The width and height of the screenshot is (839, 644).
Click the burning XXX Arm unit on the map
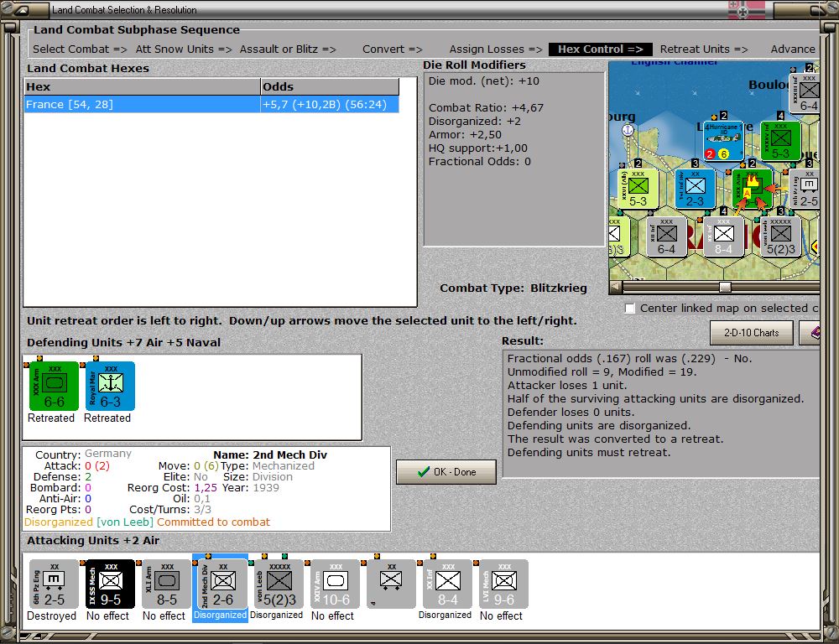click(x=752, y=189)
